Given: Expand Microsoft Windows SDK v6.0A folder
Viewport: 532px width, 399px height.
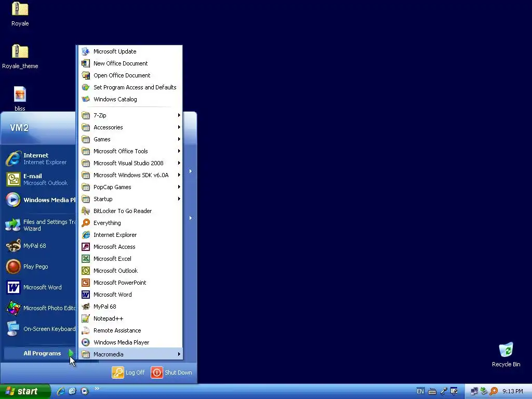Looking at the screenshot, I should tap(130, 175).
